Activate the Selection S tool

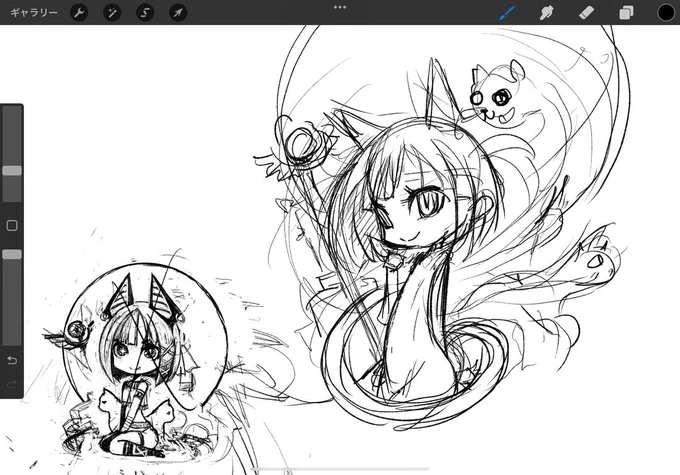pos(145,13)
